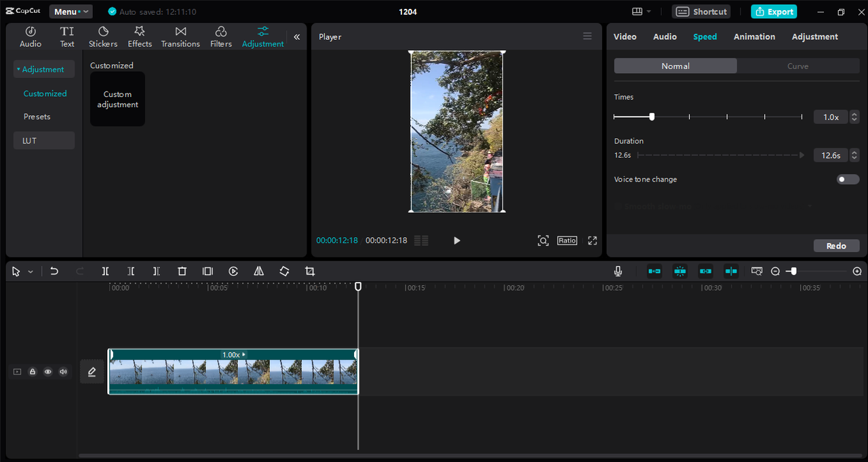
Task: Click the rotate icon
Action: (x=284, y=271)
